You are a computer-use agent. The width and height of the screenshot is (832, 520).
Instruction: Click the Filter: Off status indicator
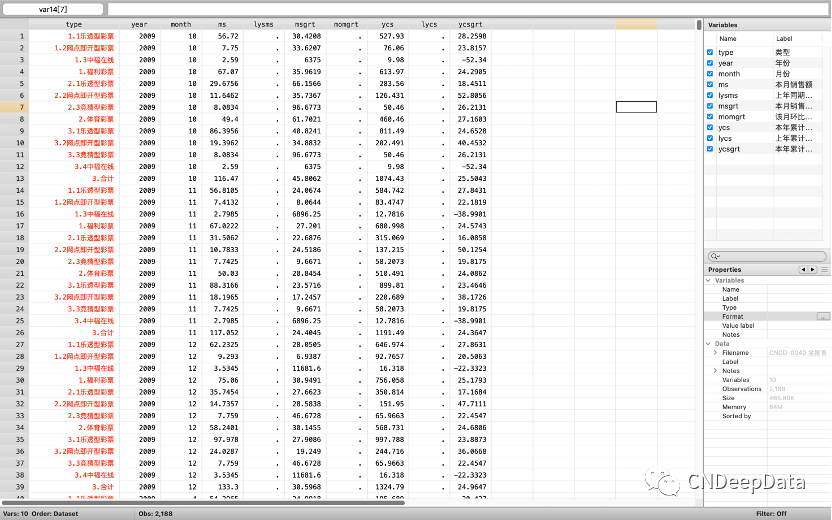pyautogui.click(x=771, y=514)
